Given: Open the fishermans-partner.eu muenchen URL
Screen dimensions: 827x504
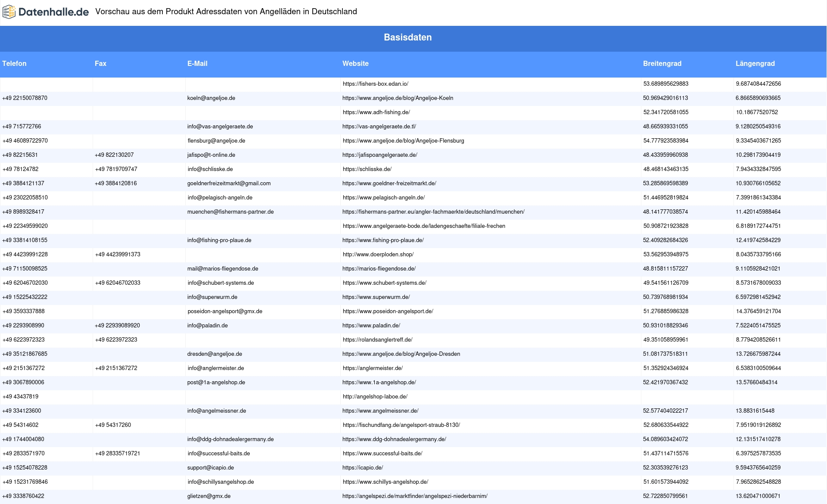Looking at the screenshot, I should pos(433,212).
